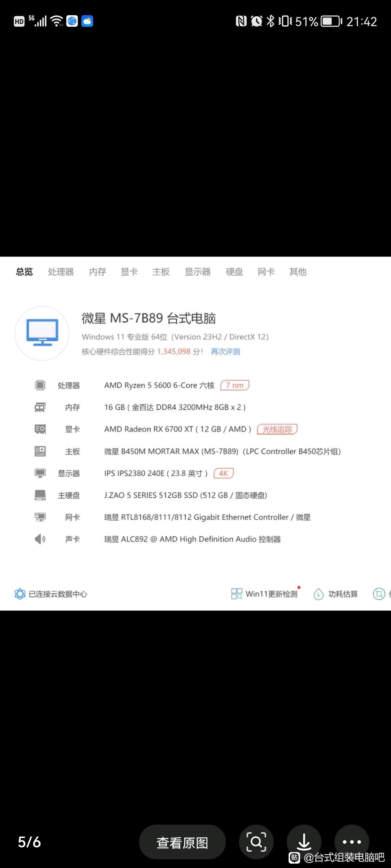Click the 再次评测 link

tap(226, 352)
